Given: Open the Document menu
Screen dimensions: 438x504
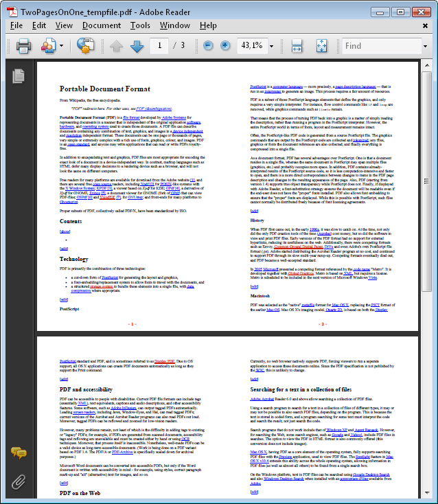Looking at the screenshot, I should [101, 25].
